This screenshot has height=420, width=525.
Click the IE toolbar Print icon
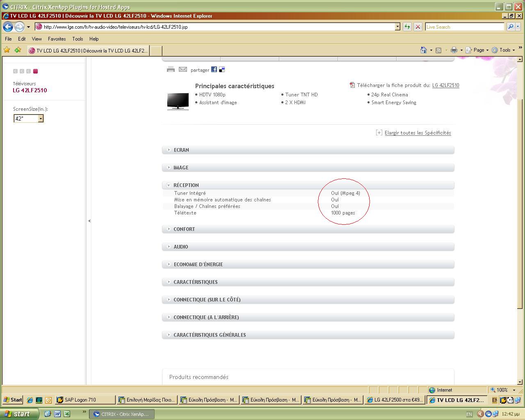point(454,50)
